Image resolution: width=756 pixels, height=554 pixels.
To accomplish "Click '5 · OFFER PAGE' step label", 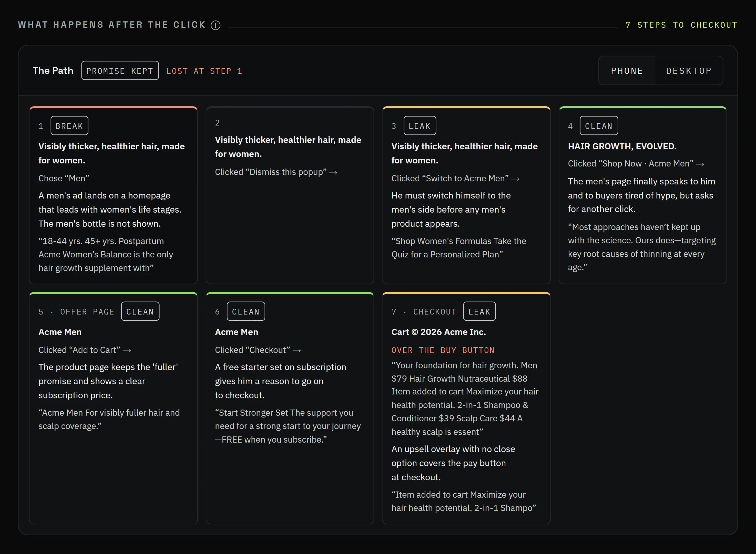I will tap(76, 312).
